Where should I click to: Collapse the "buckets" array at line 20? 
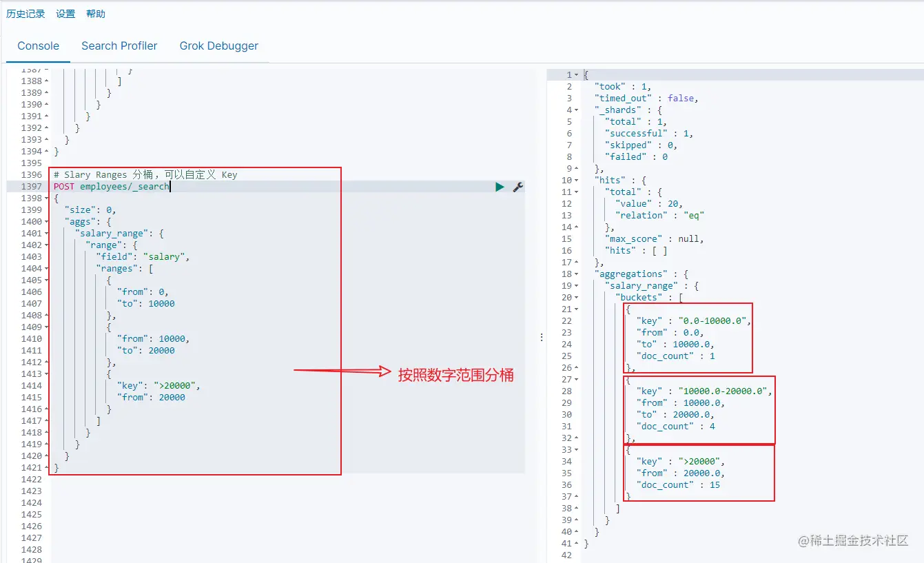tap(576, 297)
